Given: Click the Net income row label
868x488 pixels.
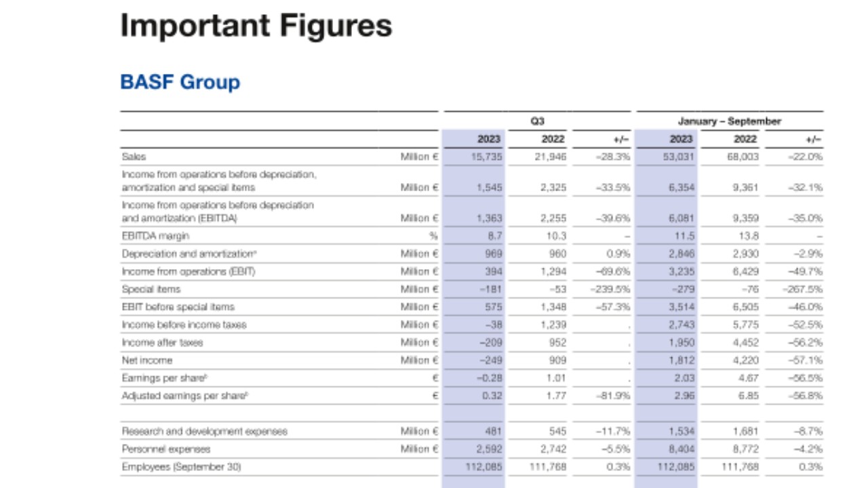Looking at the screenshot, I should coord(147,360).
